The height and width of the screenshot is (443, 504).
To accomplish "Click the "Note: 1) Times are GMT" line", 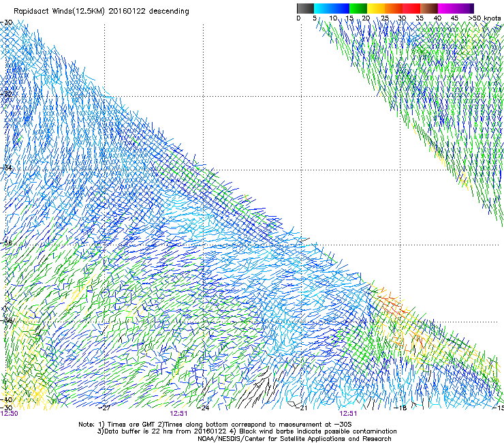I will point(215,425).
